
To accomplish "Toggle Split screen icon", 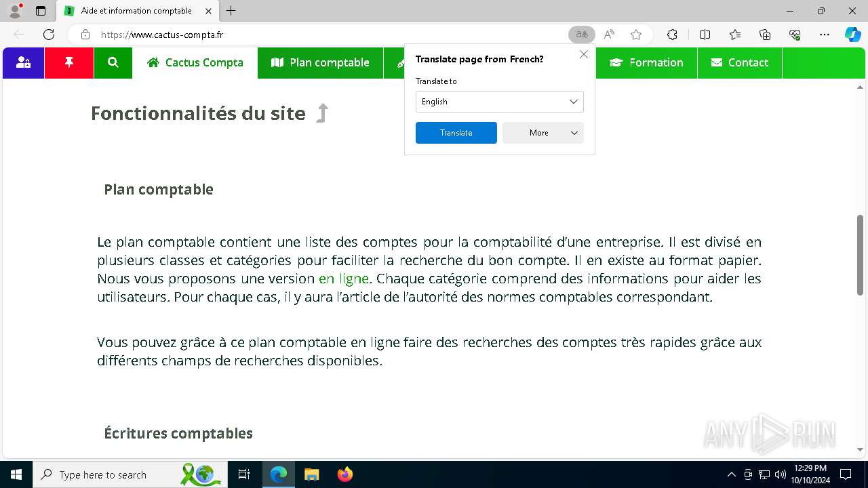I will (x=705, y=35).
